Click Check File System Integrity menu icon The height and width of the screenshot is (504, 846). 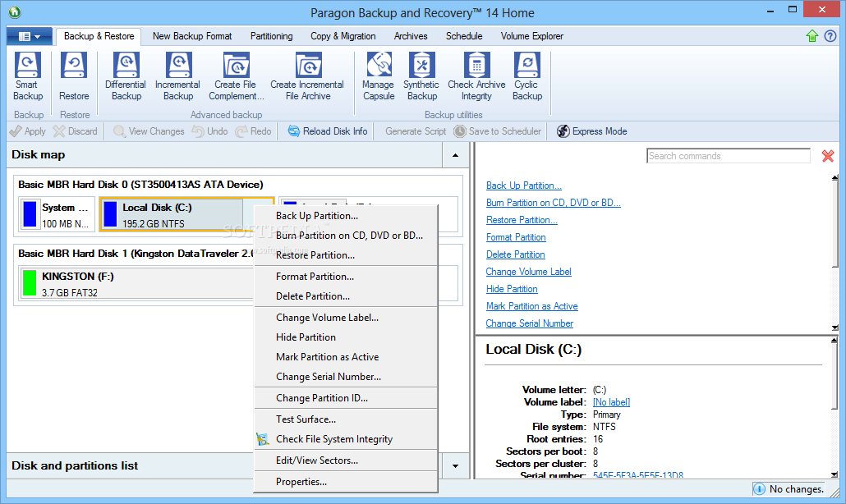pos(262,439)
